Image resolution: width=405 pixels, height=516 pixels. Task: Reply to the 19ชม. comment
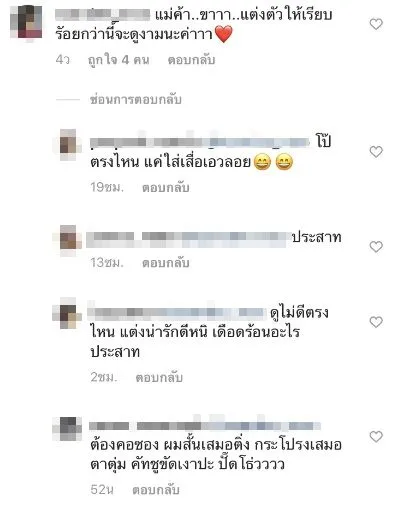point(166,188)
